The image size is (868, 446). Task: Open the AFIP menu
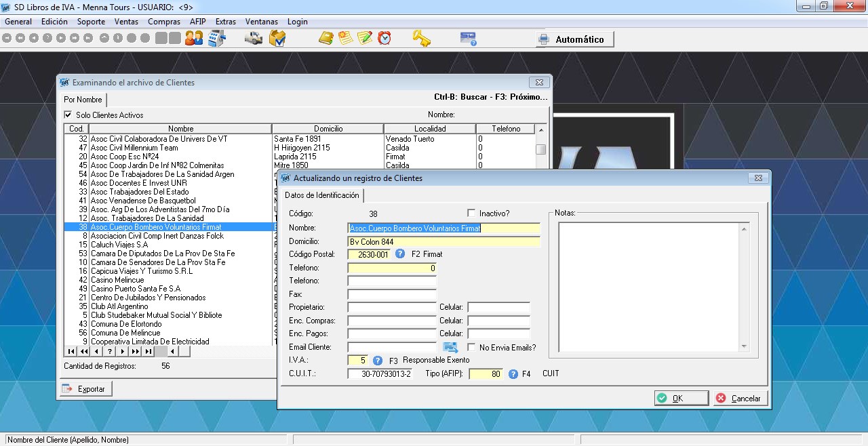[197, 22]
